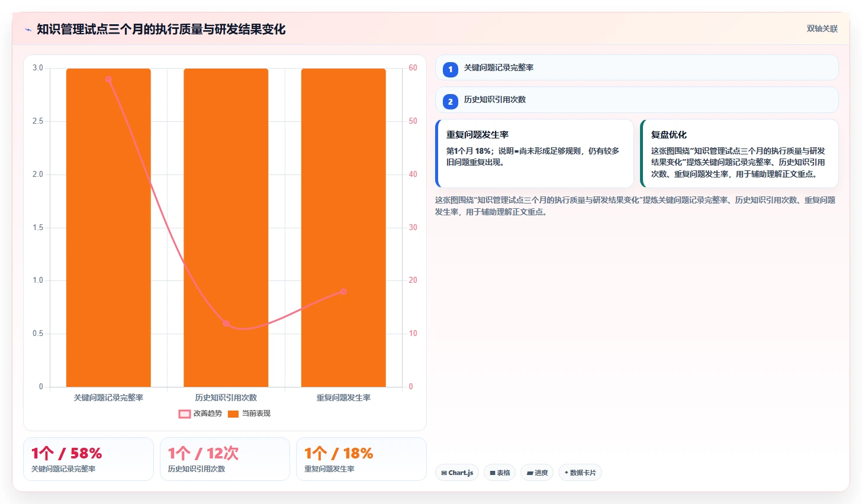Click the x-axis label 历史知识引用次数
Image resolution: width=862 pixels, height=504 pixels.
(x=226, y=398)
